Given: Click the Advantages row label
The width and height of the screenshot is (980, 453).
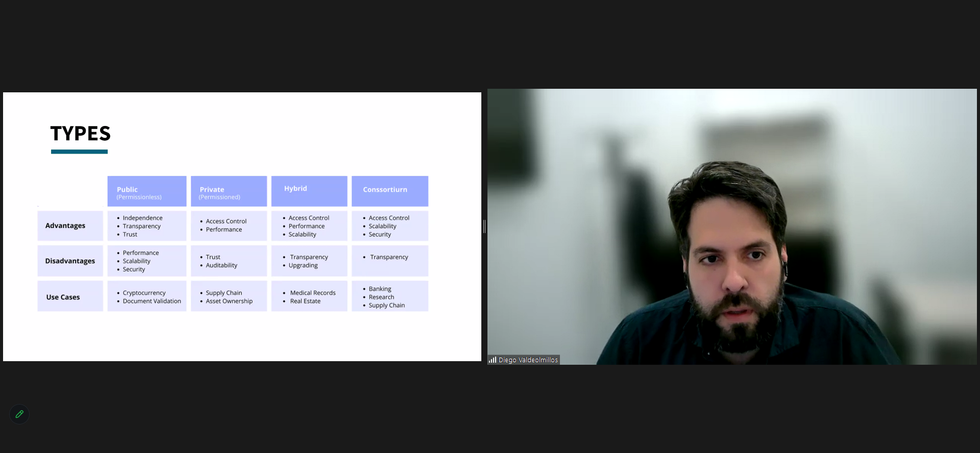Looking at the screenshot, I should [65, 225].
